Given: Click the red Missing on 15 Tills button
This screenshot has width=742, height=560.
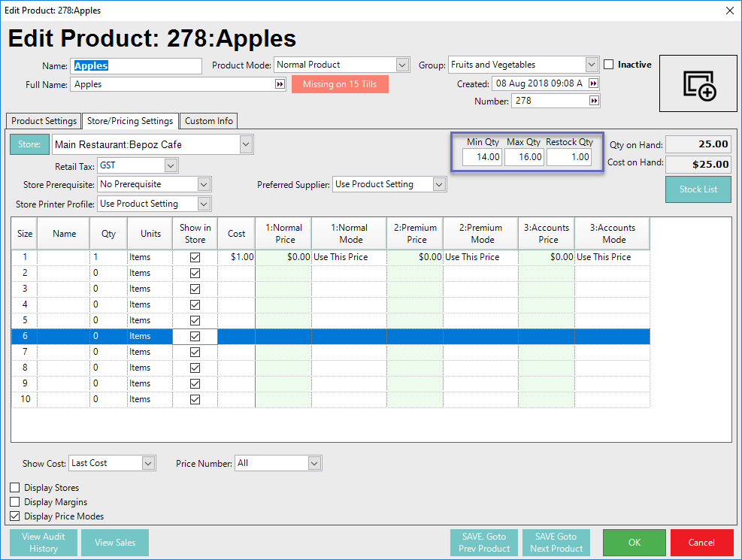Looking at the screenshot, I should 340,84.
